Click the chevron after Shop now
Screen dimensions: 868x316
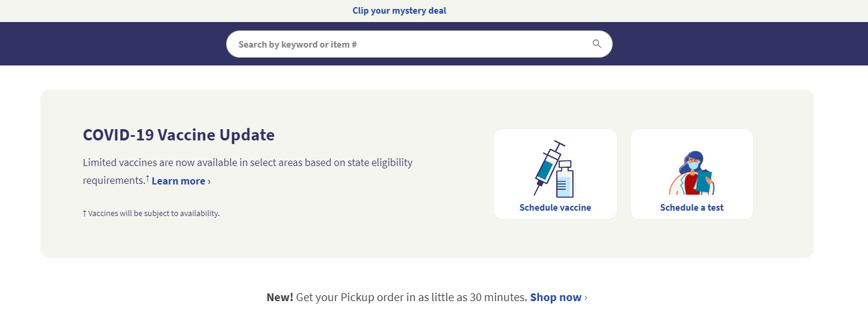click(x=586, y=298)
